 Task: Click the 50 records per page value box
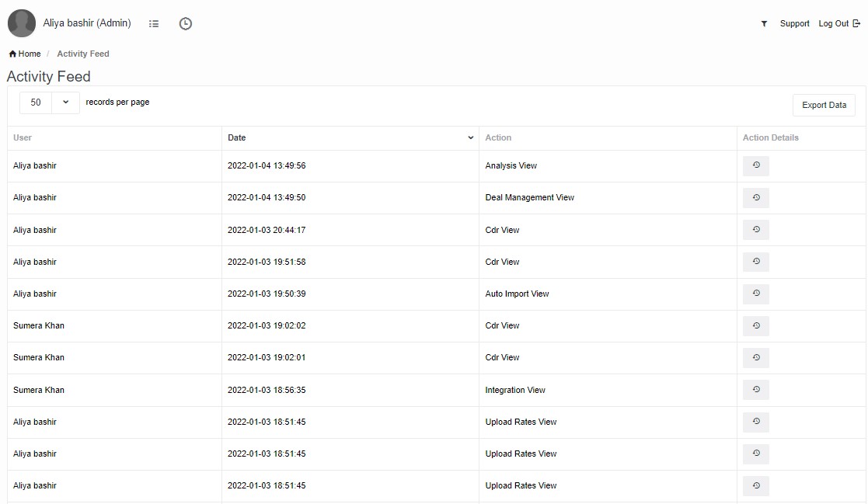coord(36,103)
